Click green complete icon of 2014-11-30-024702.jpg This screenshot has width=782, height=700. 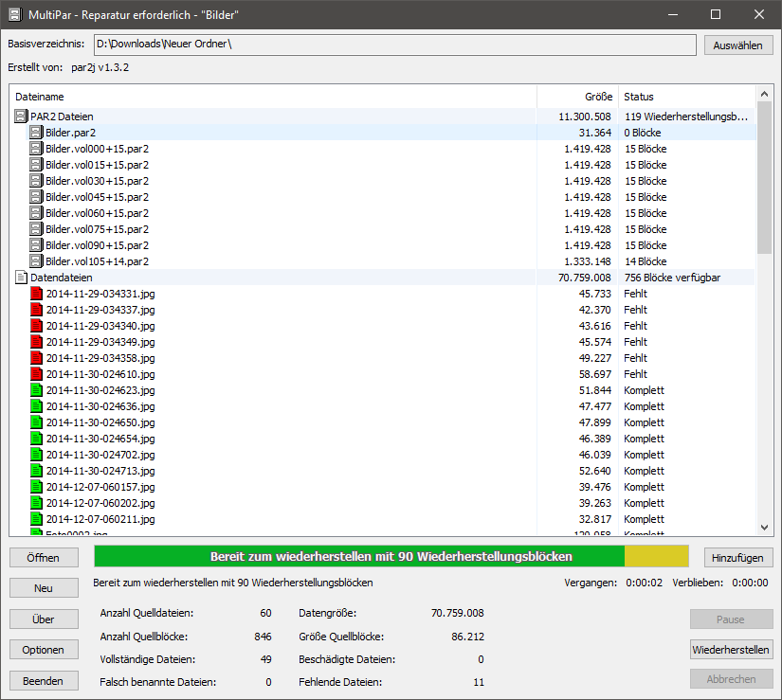coord(36,455)
